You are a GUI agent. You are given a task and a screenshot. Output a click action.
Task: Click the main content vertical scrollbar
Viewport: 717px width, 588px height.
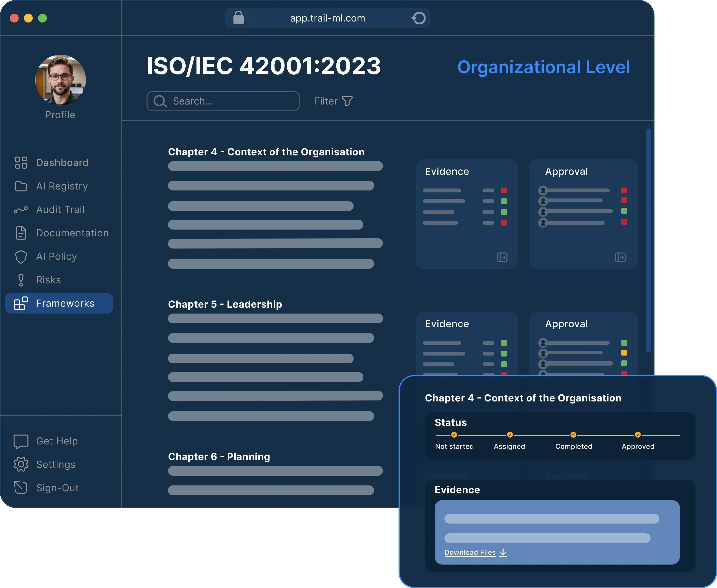pyautogui.click(x=648, y=240)
